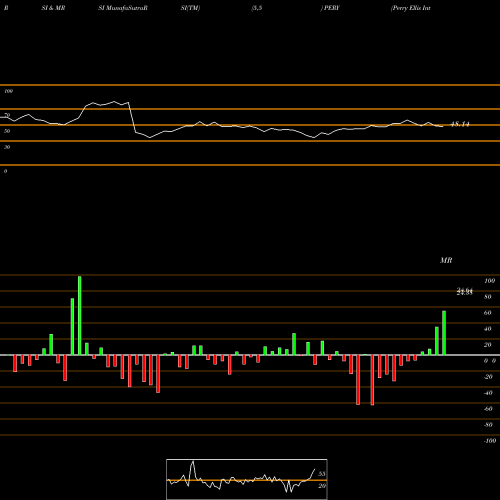Click the MR axis label -60
Viewport: 500px width, 500px height.
(x=488, y=409)
